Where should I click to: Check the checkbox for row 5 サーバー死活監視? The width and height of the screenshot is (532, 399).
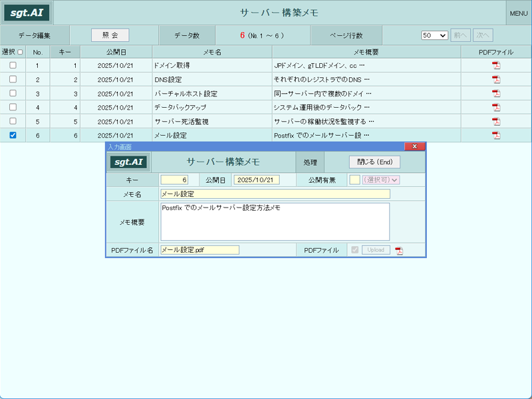click(13, 121)
